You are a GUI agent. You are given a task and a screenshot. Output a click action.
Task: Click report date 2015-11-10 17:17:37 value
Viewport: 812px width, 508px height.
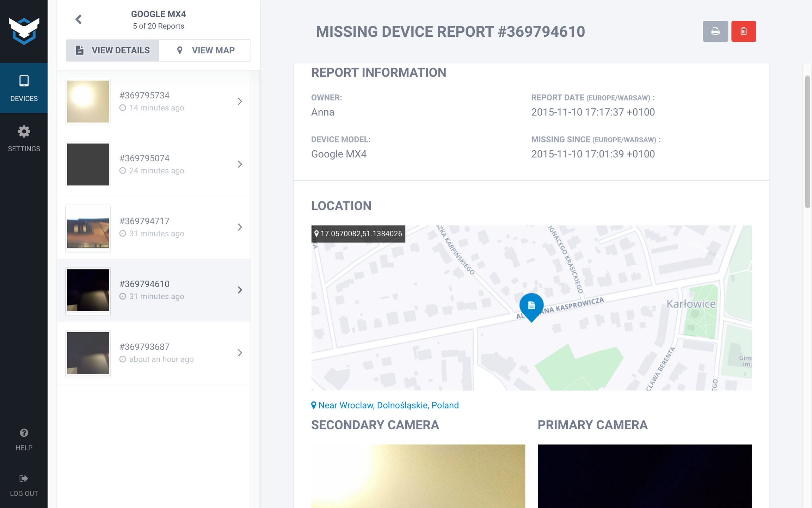(x=593, y=112)
